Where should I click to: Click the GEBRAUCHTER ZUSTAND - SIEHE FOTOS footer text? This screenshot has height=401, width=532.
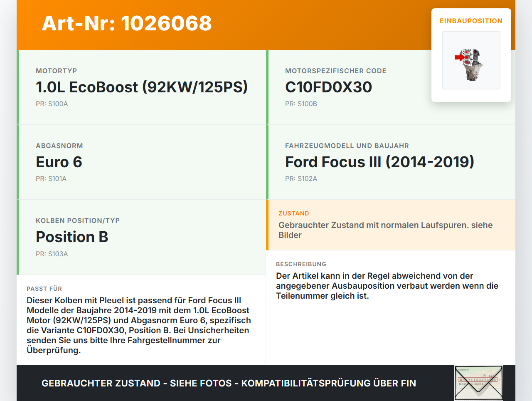coord(229,383)
